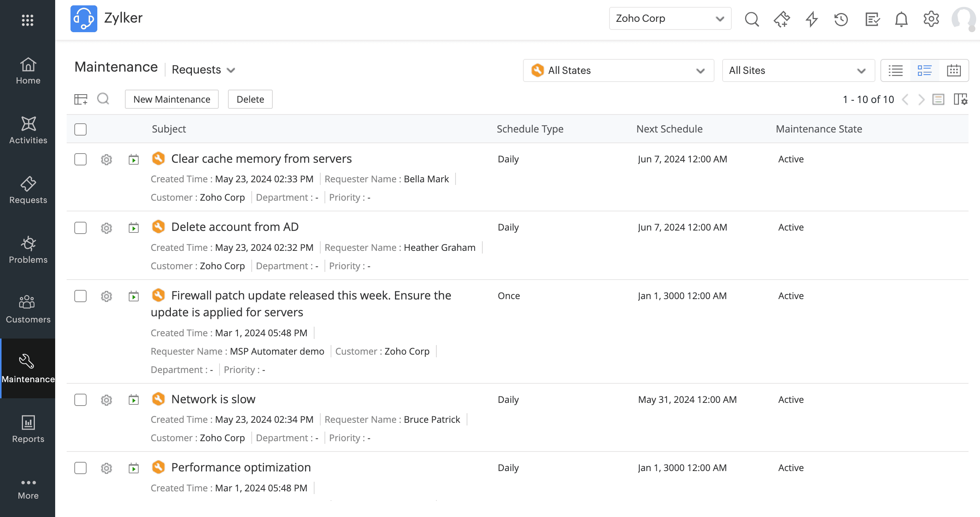
Task: Open the Reports sidebar item
Action: pyautogui.click(x=28, y=429)
